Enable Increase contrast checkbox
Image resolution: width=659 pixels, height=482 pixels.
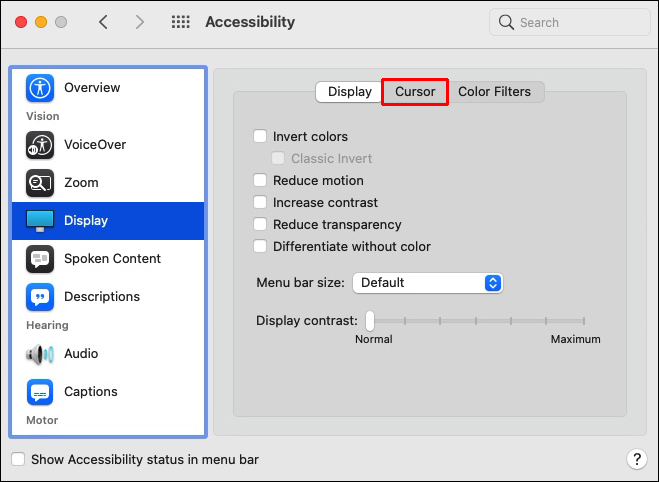point(261,203)
